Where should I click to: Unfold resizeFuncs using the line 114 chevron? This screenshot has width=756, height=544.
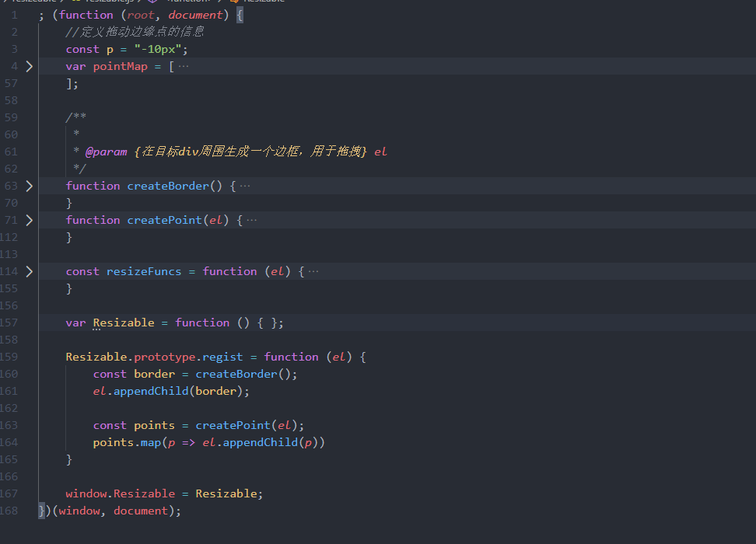(30, 272)
